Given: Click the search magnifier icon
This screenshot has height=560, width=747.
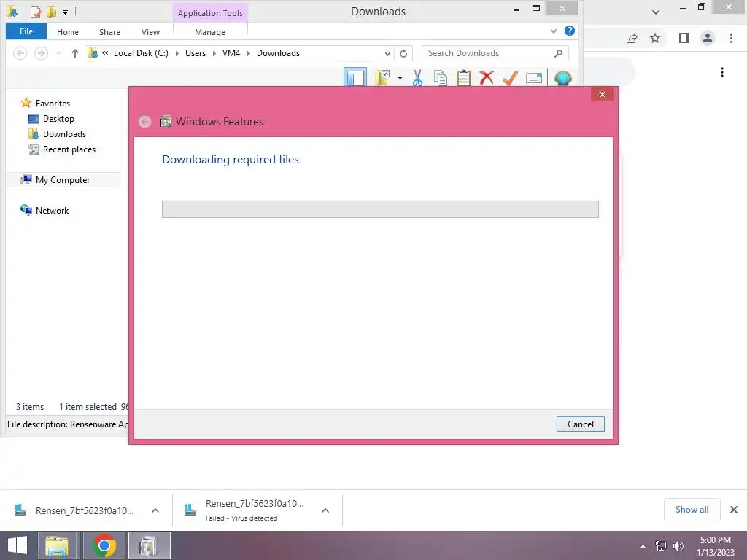Looking at the screenshot, I should pos(558,53).
